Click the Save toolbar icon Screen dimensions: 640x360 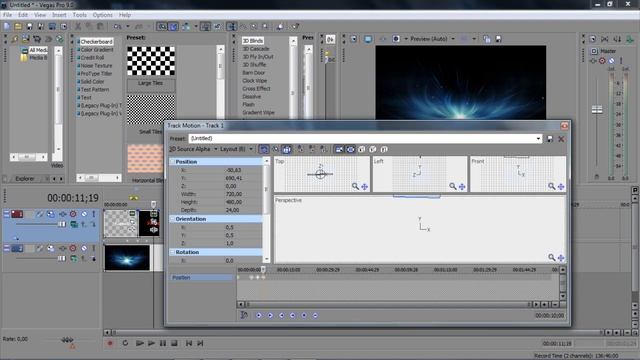(x=29, y=27)
